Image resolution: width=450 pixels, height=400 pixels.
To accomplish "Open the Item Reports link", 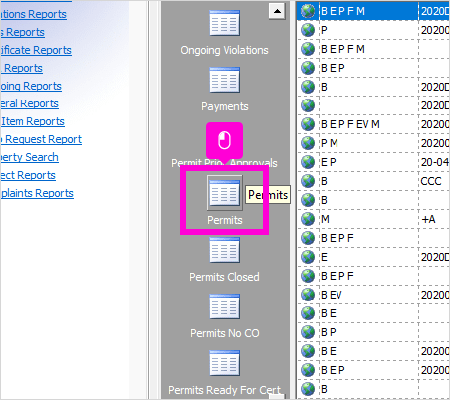I will click(x=32, y=121).
